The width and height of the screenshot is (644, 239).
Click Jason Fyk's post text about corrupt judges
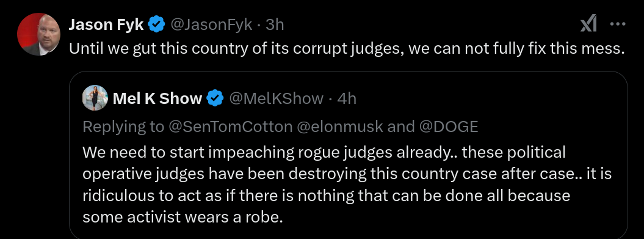(x=347, y=48)
